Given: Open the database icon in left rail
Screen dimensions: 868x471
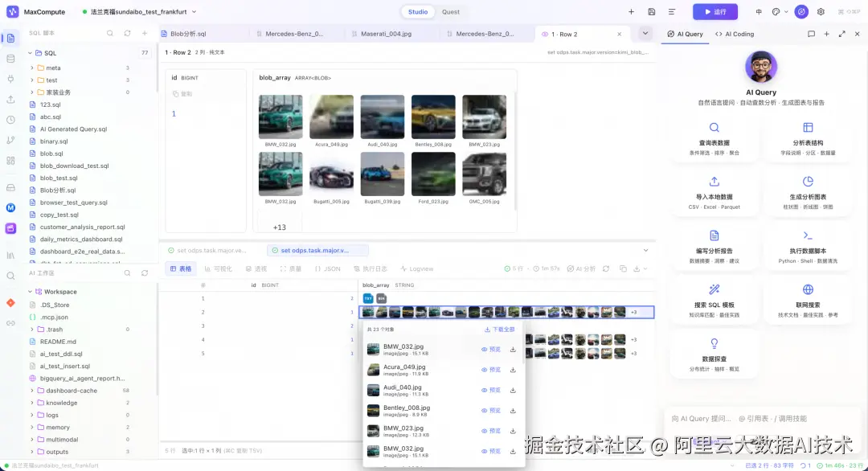Looking at the screenshot, I should (10, 59).
